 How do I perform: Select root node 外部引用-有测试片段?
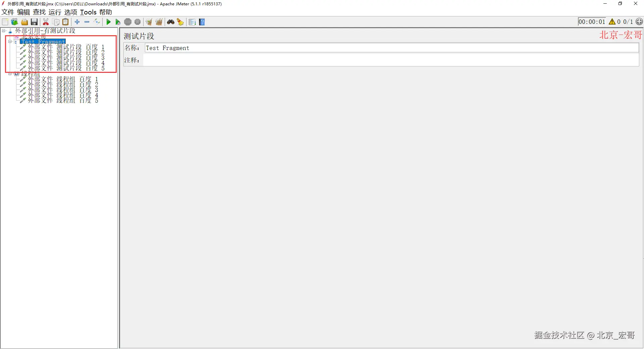point(45,31)
